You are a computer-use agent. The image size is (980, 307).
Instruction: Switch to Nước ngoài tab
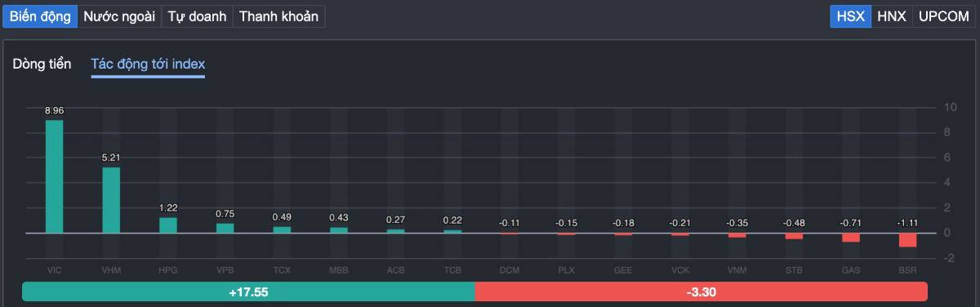point(119,16)
